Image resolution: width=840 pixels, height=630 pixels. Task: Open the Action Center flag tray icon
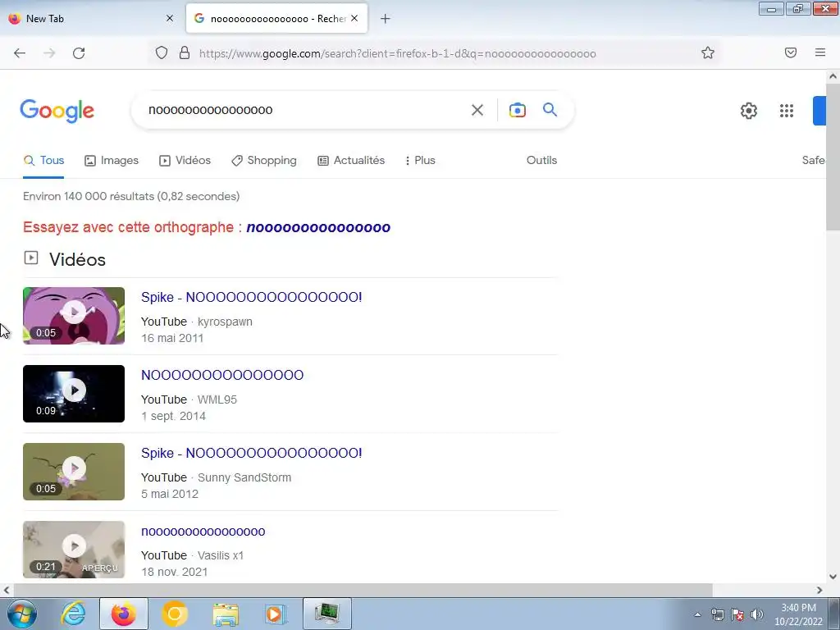[737, 614]
